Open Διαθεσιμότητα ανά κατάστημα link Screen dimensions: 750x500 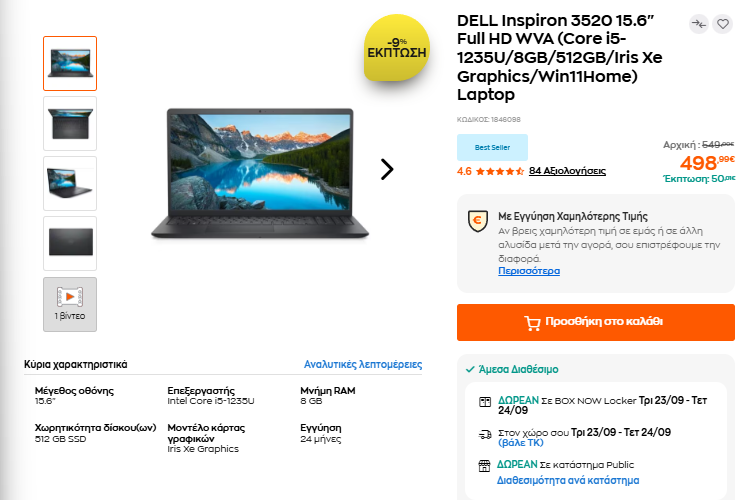(x=568, y=480)
